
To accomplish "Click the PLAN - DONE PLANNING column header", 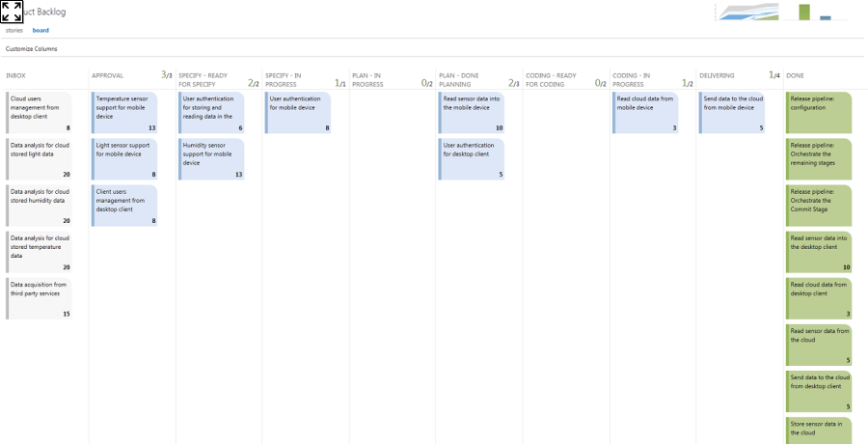I will (x=459, y=80).
